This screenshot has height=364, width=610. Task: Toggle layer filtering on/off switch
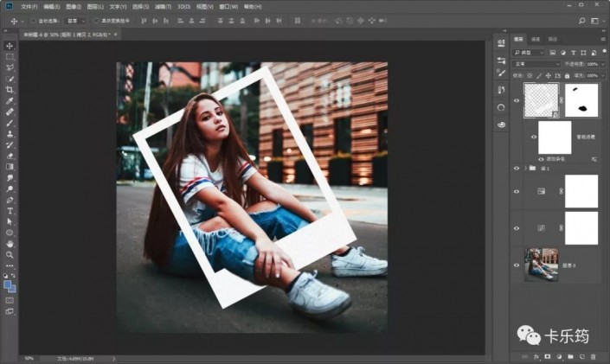click(604, 51)
